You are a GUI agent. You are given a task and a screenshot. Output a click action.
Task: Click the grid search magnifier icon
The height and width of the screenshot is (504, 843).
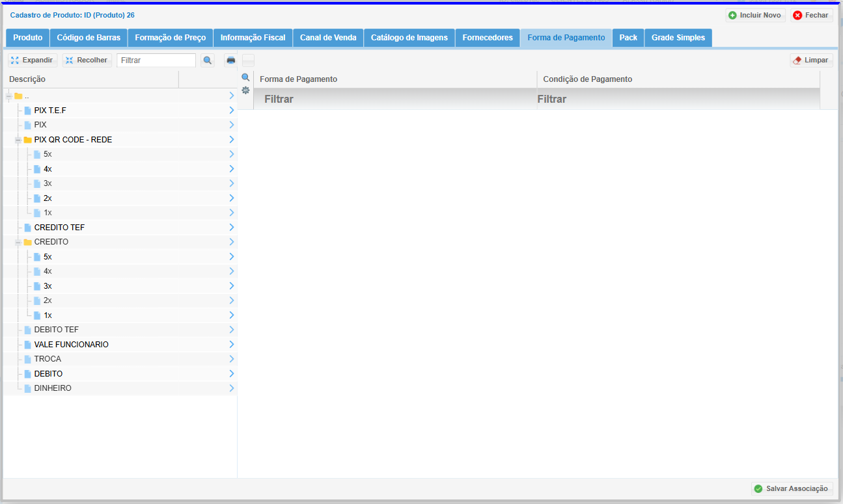click(245, 77)
